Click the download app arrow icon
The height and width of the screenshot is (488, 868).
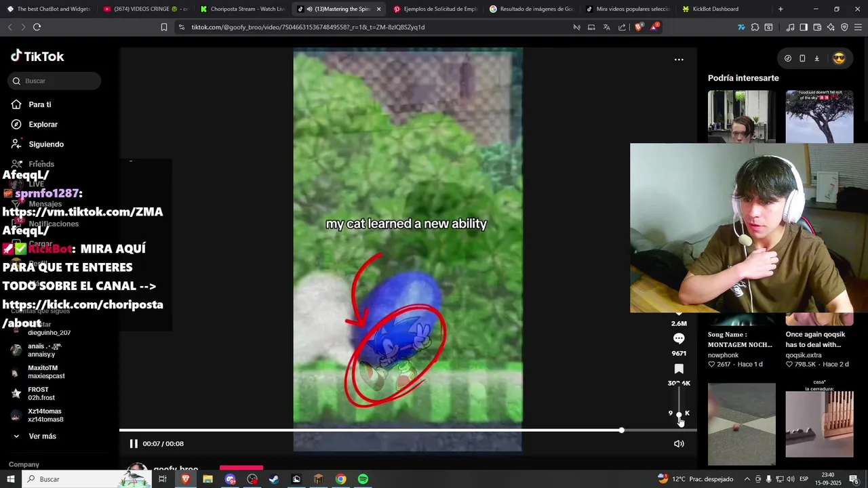point(816,58)
